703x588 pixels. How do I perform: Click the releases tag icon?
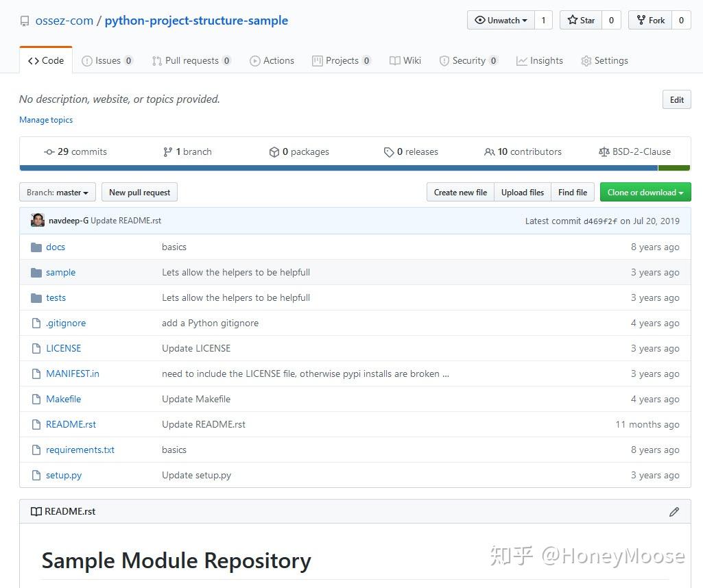click(x=389, y=152)
